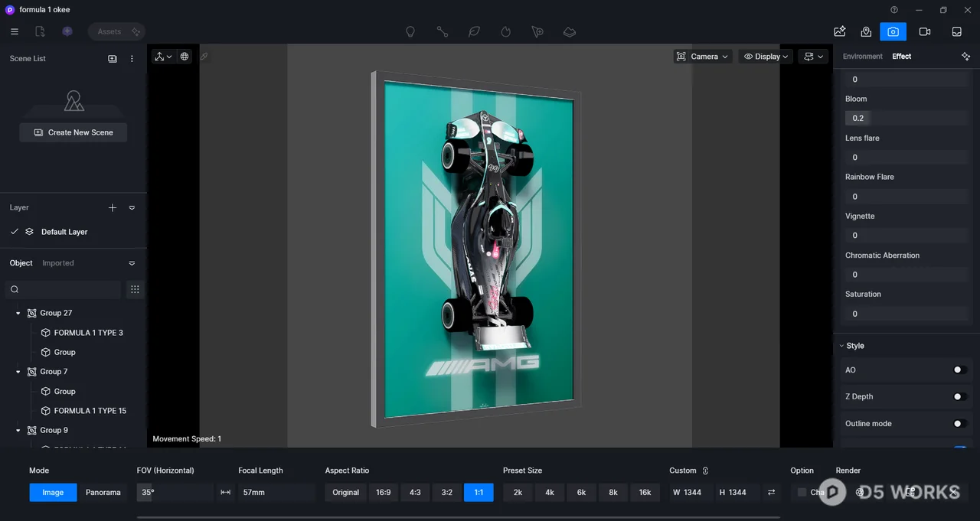
Task: Click the Saturation value field
Action: pos(906,314)
